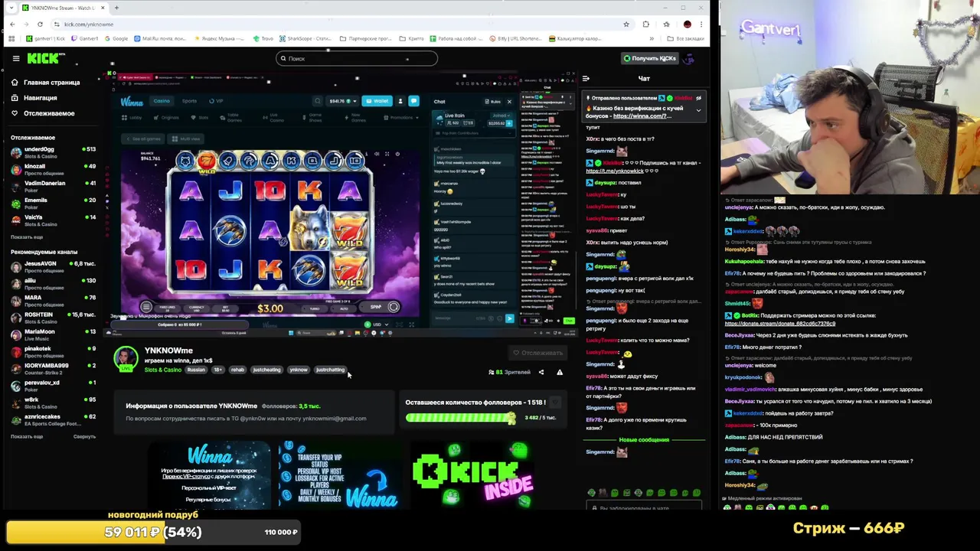Collapse recommended list with 'Свернуть'
The height and width of the screenshot is (551, 980).
click(84, 436)
